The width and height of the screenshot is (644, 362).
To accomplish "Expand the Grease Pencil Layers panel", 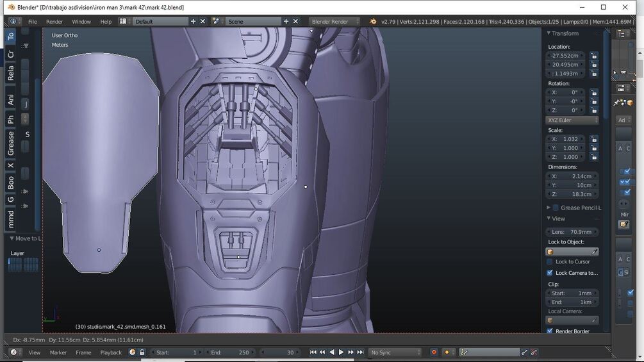I will tap(549, 208).
